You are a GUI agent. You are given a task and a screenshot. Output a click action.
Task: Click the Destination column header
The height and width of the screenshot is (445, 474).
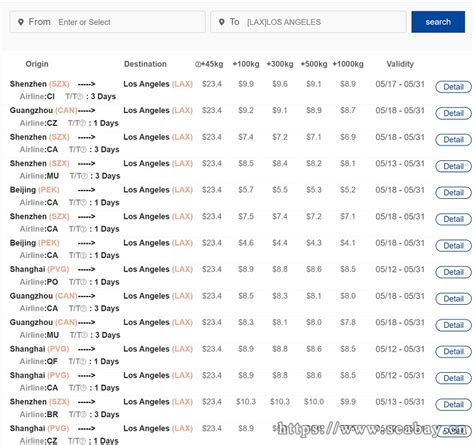coord(145,64)
